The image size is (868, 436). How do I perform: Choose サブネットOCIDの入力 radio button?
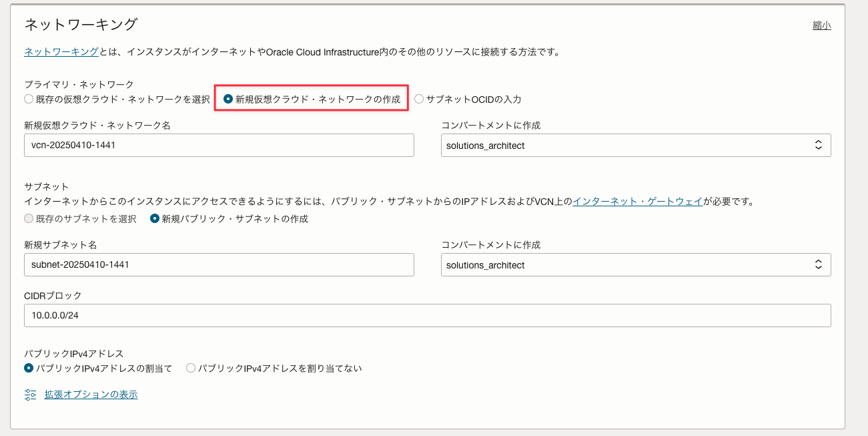click(x=419, y=99)
